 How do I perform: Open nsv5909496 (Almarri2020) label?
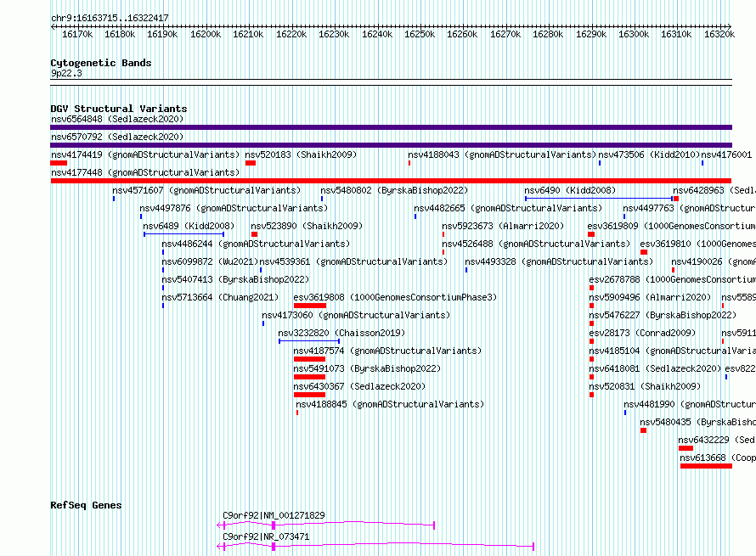(x=650, y=297)
